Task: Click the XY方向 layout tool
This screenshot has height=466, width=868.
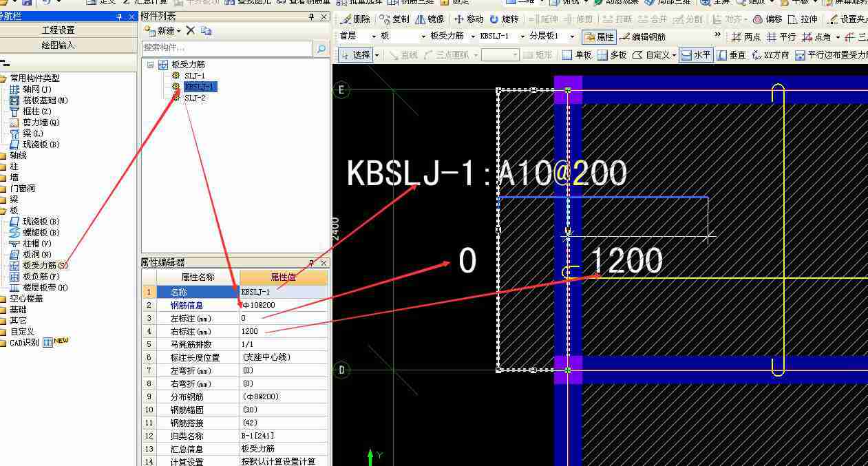Action: [x=770, y=55]
